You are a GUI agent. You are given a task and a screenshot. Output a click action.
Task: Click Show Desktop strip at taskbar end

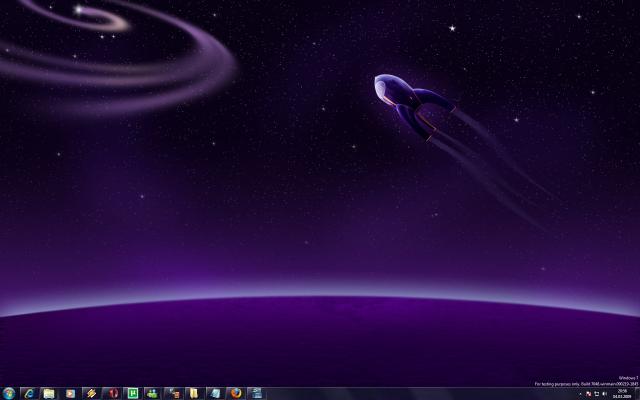point(638,394)
